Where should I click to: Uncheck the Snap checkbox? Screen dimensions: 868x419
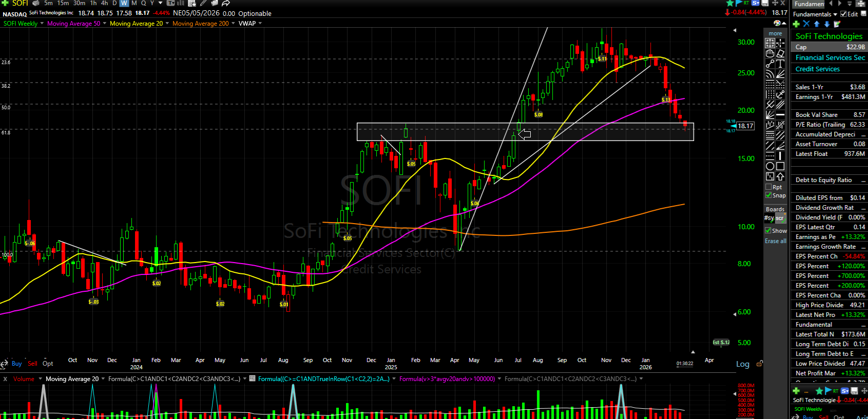coord(768,195)
